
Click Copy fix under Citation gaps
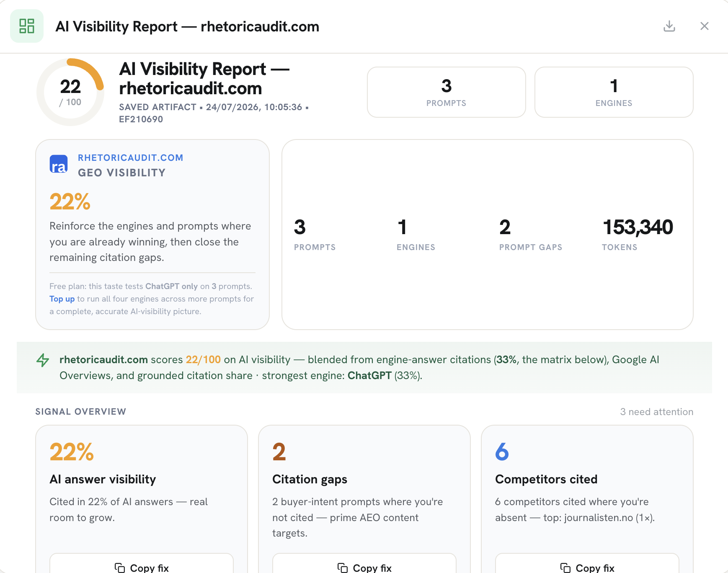(x=364, y=563)
